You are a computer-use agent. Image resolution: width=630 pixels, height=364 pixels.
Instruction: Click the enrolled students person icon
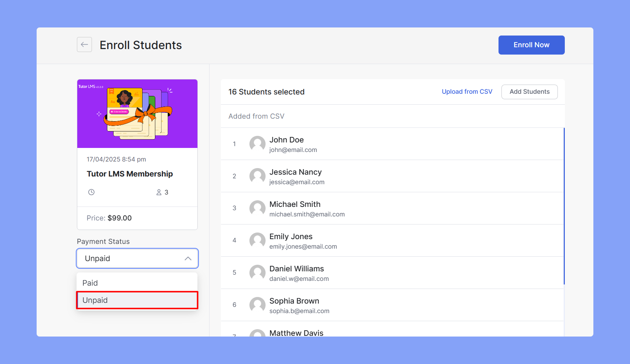tap(159, 192)
